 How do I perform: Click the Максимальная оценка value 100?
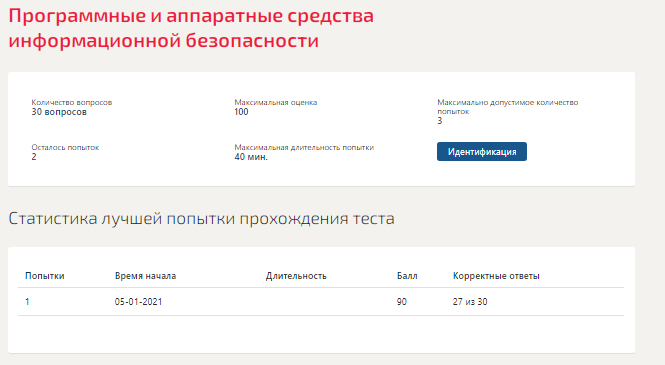[241, 112]
